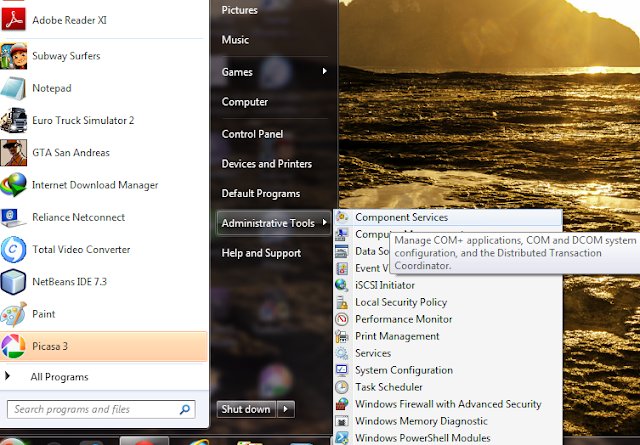This screenshot has width=640, height=445.
Task: Open Internet Download Manager icon
Action: tap(13, 185)
